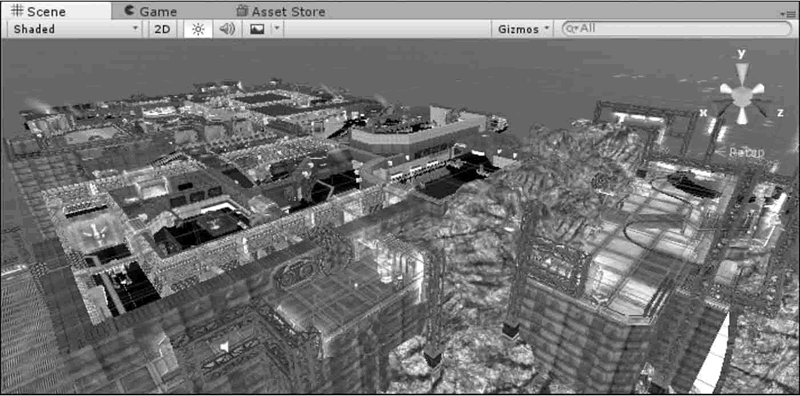The image size is (800, 396).
Task: Select the dark vehicle on right glass rooftop
Action: [x=693, y=186]
